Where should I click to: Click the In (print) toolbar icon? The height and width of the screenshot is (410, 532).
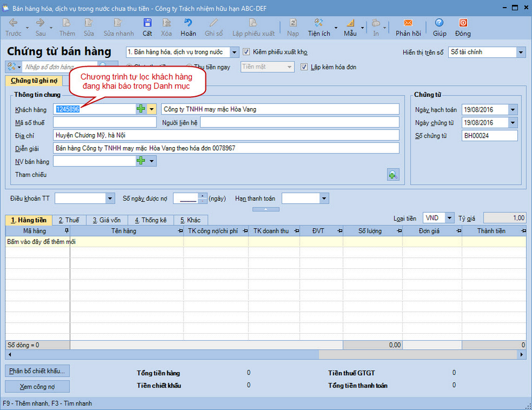(x=376, y=22)
